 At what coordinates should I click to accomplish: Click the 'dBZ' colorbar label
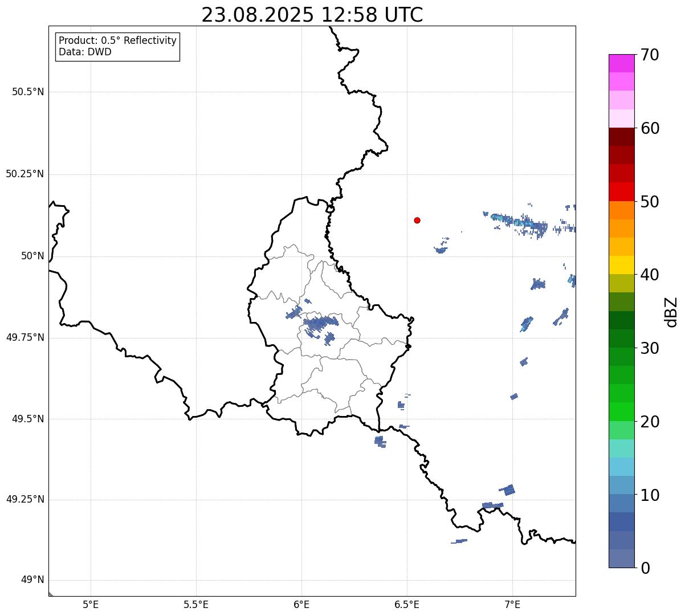pyautogui.click(x=671, y=311)
